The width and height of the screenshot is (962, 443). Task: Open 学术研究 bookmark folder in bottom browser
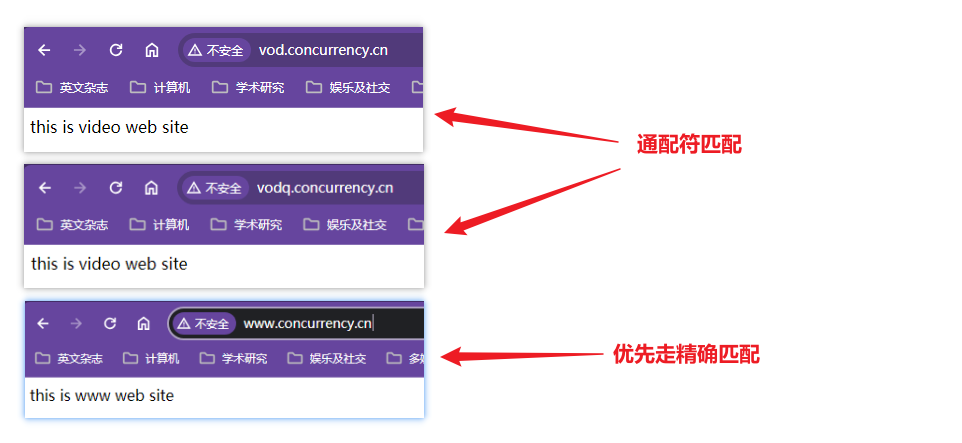(234, 358)
